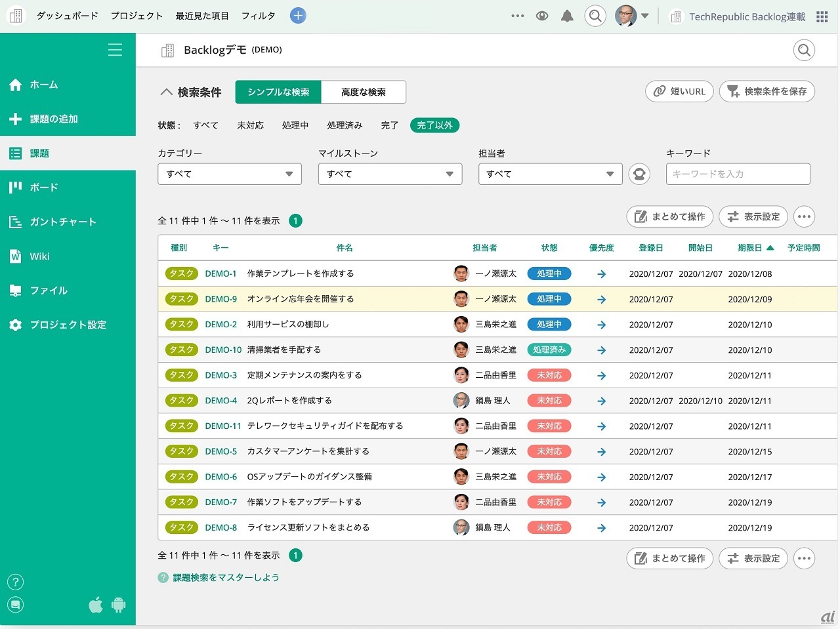
Task: Click the 検索条件を保存 button
Action: tap(766, 91)
